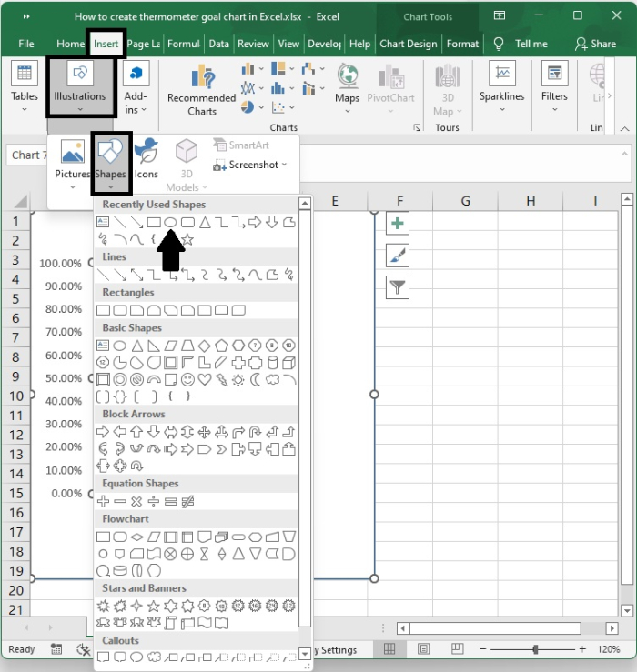
Task: Select the Plus Sign equation shape
Action: click(103, 501)
